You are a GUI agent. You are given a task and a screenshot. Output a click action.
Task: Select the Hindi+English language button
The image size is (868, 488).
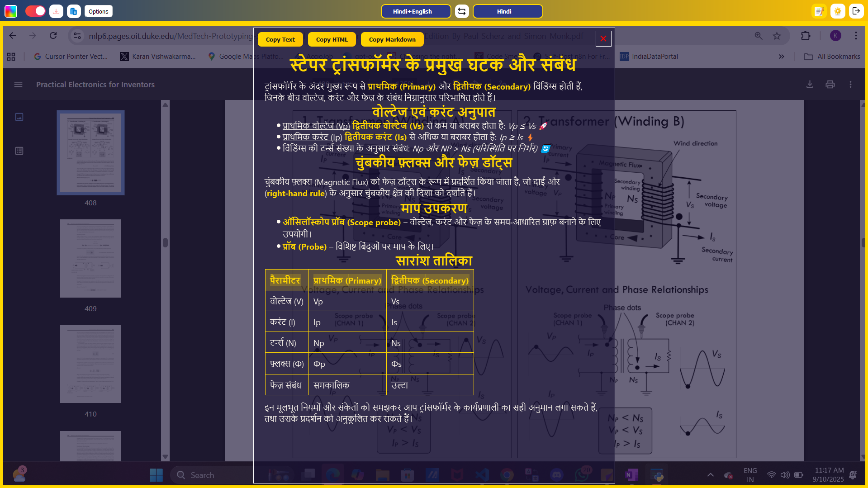[416, 11]
